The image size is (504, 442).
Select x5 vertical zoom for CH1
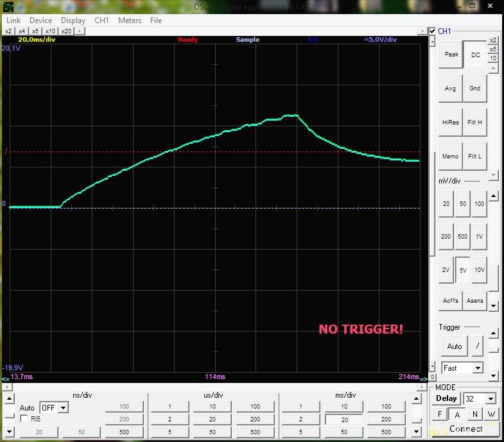pos(492,49)
